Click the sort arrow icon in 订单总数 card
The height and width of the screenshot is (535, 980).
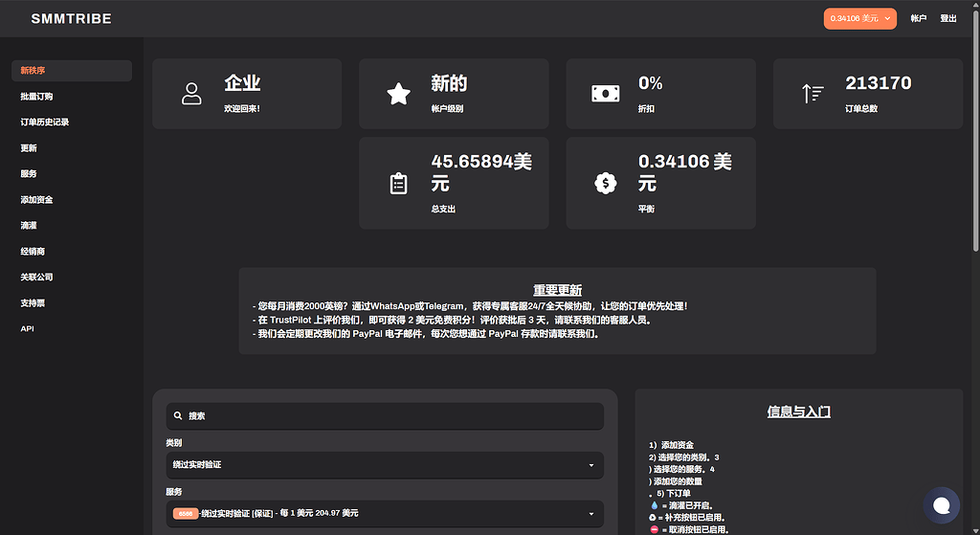click(813, 94)
